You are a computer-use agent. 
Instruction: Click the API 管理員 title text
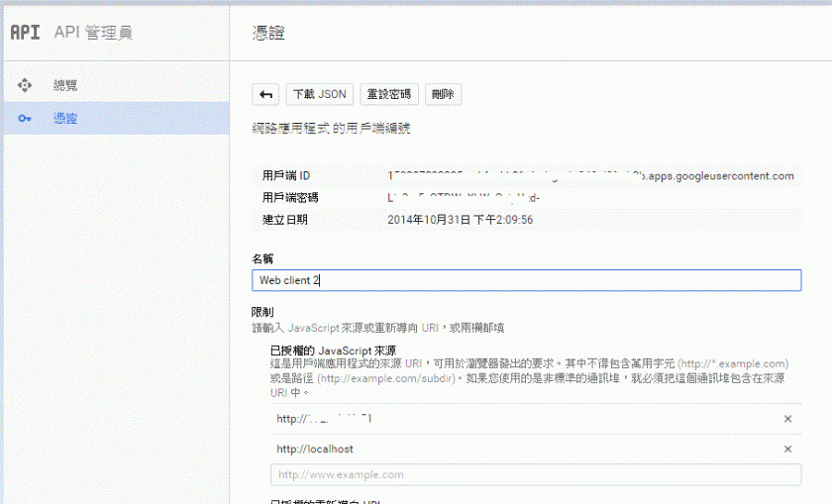[92, 33]
